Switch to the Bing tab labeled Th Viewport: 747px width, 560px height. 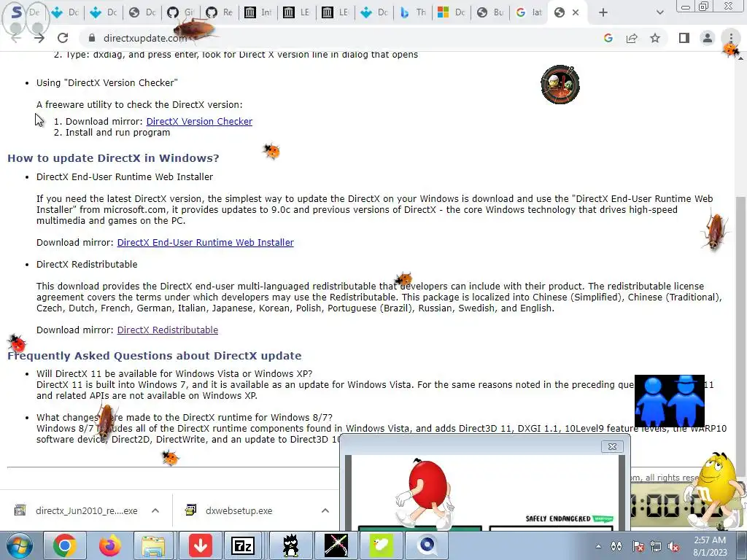pos(413,12)
